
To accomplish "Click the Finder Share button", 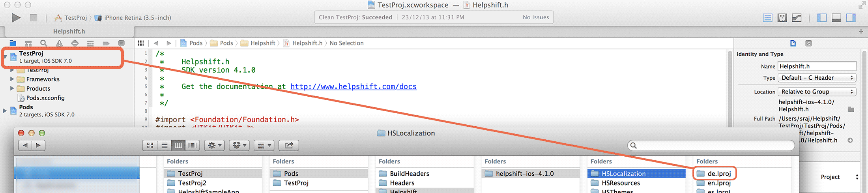I will [289, 145].
